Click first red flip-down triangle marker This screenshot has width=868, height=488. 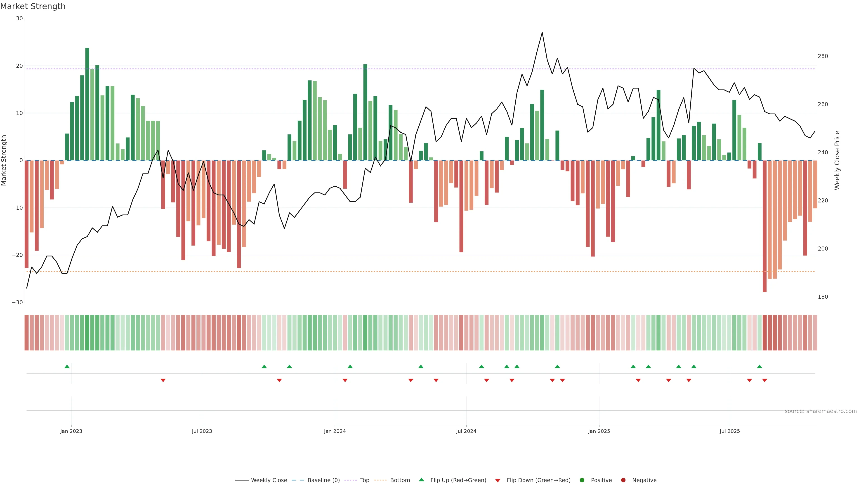[163, 380]
